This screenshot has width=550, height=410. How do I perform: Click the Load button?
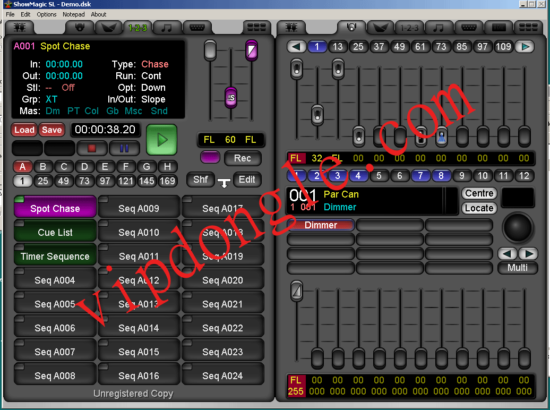(x=24, y=130)
